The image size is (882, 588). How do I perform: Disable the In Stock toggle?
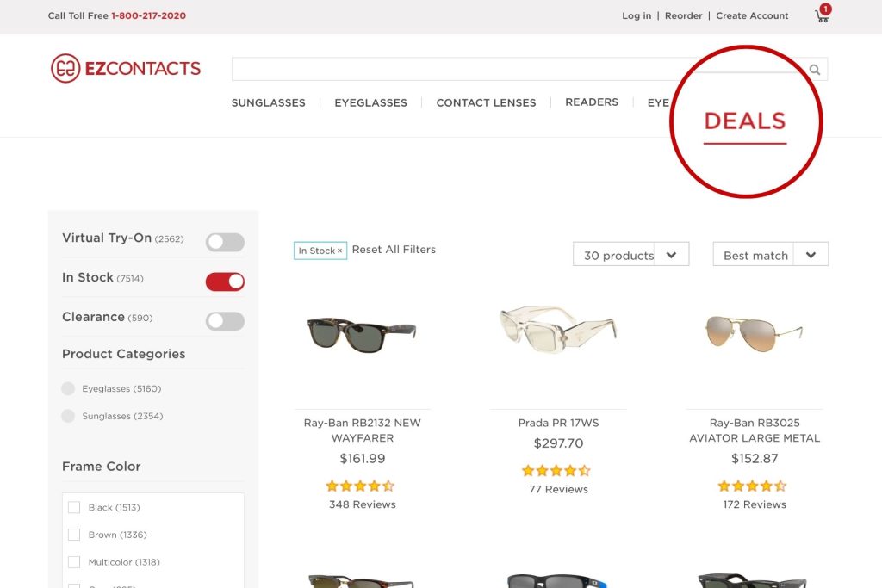pyautogui.click(x=225, y=282)
